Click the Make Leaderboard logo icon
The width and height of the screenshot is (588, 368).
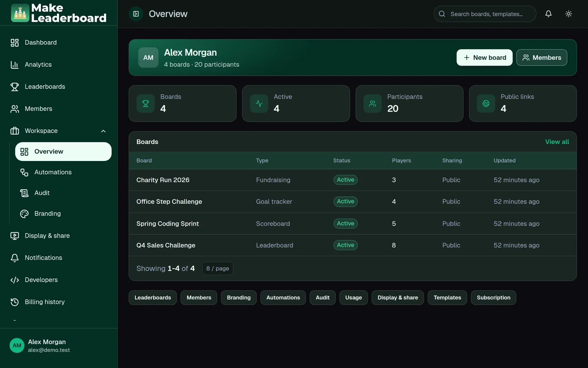point(20,13)
